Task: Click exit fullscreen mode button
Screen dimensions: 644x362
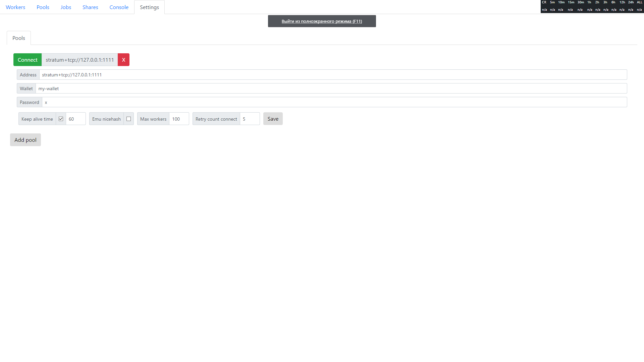Action: [322, 21]
